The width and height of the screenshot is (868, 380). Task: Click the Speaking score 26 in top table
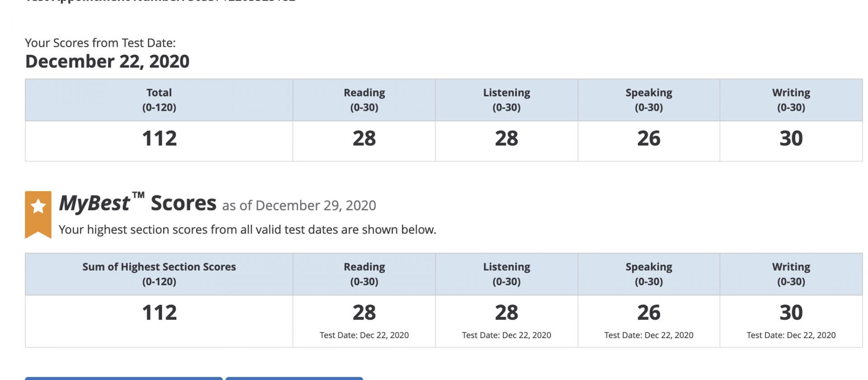649,138
